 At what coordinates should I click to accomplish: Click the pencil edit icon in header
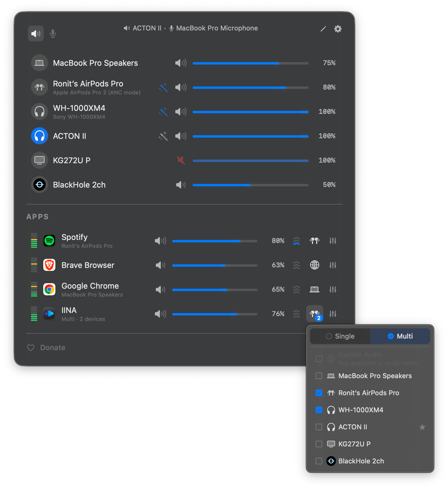[323, 29]
